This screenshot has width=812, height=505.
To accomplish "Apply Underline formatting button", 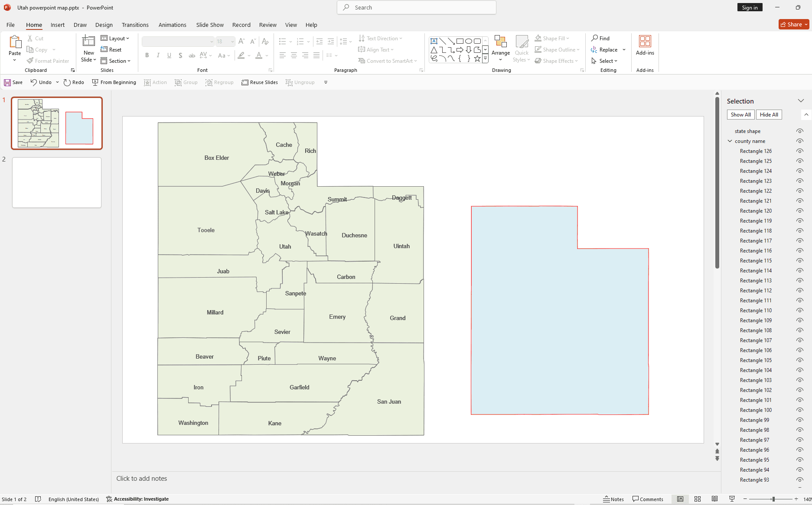I will [x=169, y=55].
